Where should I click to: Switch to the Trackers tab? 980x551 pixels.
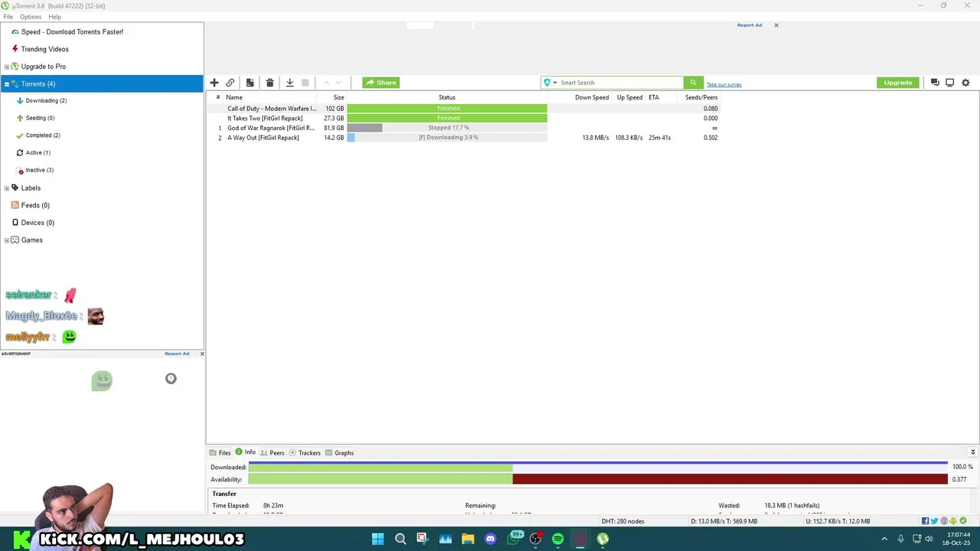[x=305, y=453]
